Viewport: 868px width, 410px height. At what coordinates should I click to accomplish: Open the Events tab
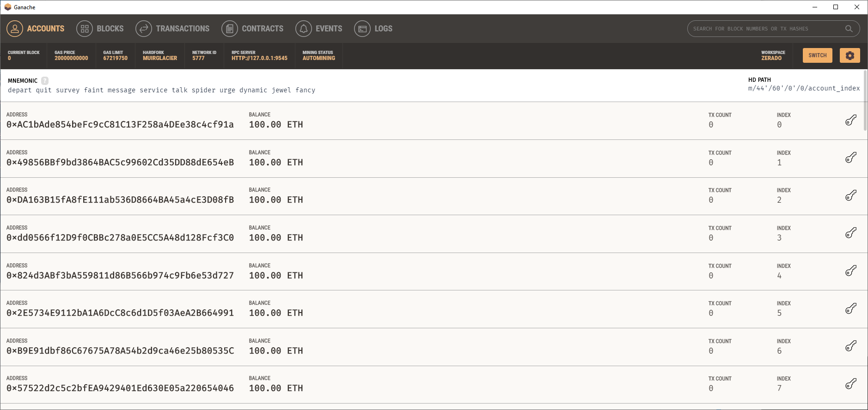pyautogui.click(x=319, y=29)
